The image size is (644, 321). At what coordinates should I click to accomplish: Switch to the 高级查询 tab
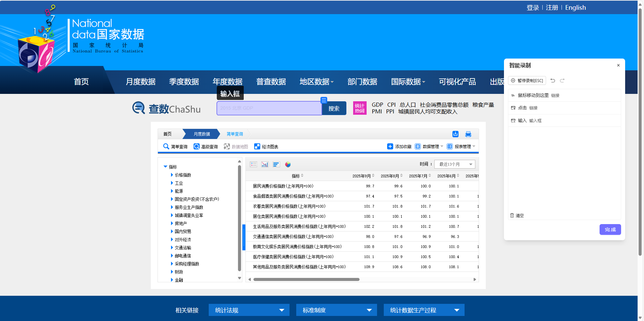point(205,146)
